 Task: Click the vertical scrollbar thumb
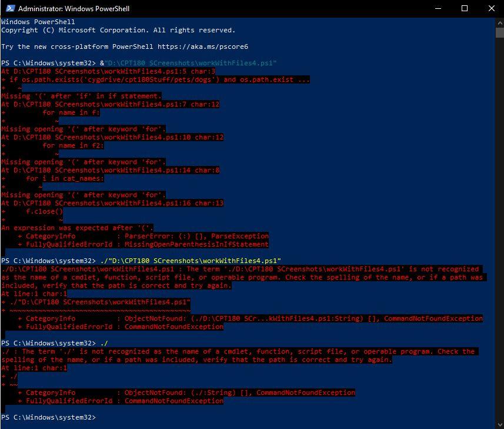click(499, 33)
